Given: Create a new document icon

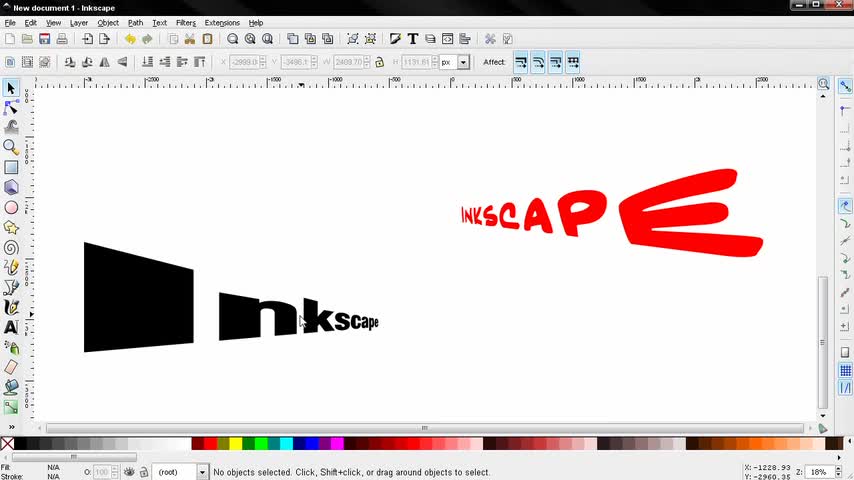Looking at the screenshot, I should pyautogui.click(x=10, y=39).
